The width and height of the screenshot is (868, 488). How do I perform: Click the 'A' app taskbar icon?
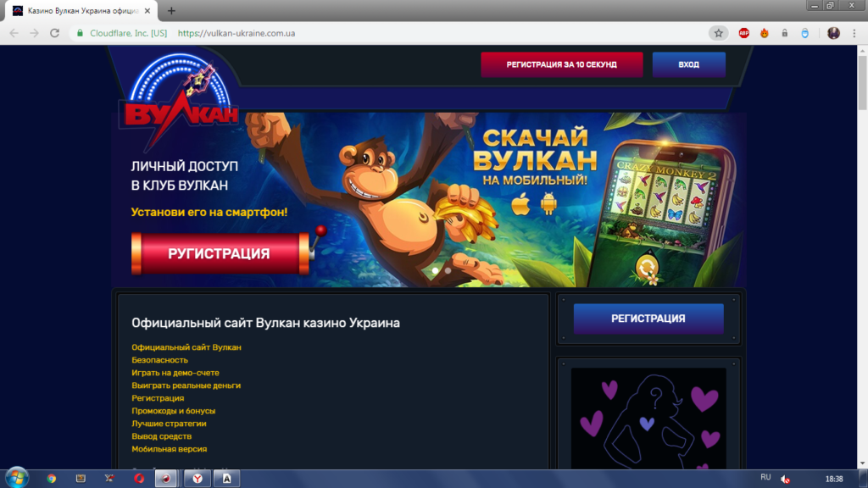point(226,479)
